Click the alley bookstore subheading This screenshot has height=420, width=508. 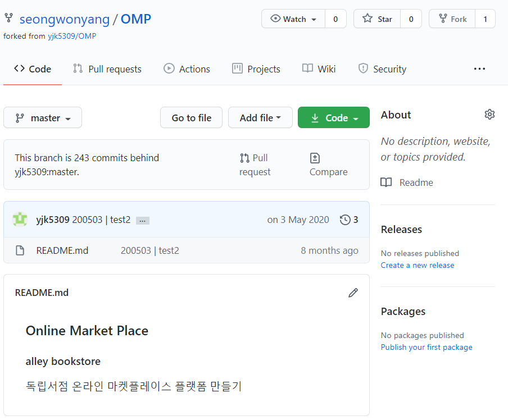63,361
